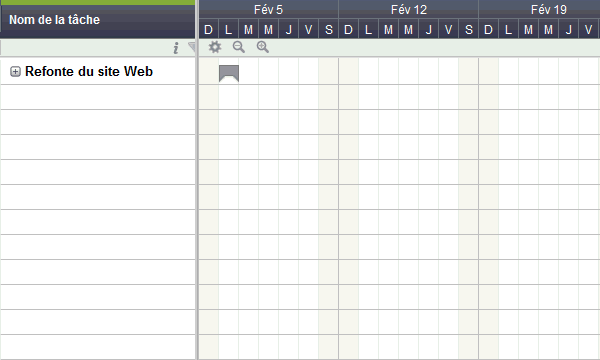The height and width of the screenshot is (360, 600).
Task: Click the J column under Fév 12
Action: pyautogui.click(x=429, y=29)
